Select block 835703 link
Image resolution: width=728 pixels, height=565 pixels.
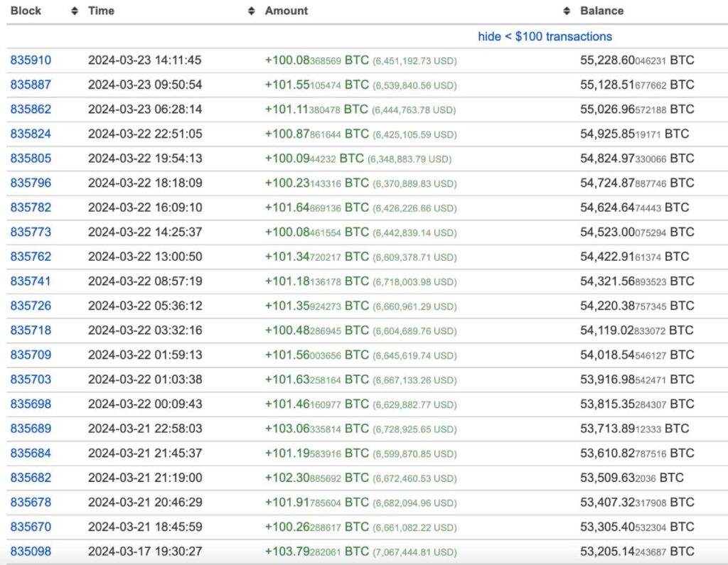(x=31, y=380)
